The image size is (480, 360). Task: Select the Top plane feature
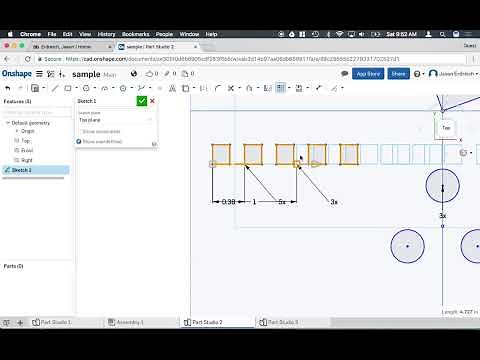tap(26, 141)
